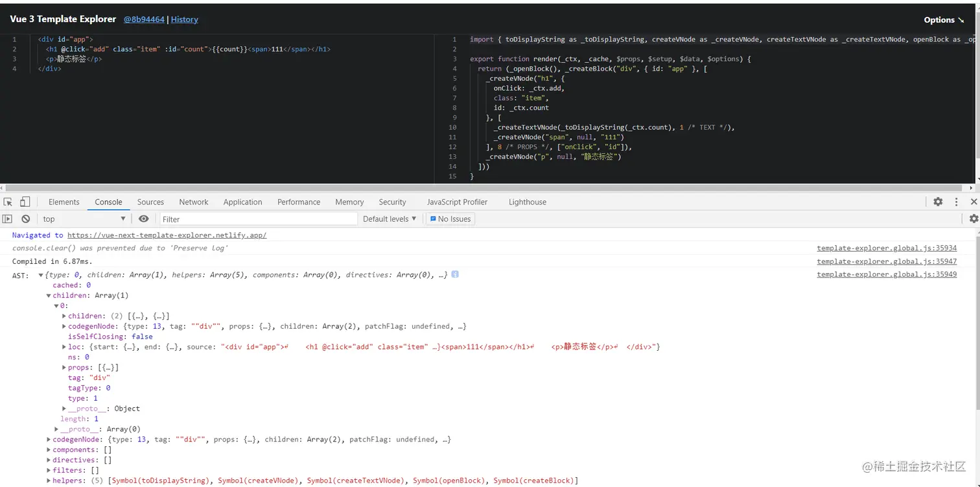Expand the 'loc' property
980x487 pixels.
[x=64, y=347]
